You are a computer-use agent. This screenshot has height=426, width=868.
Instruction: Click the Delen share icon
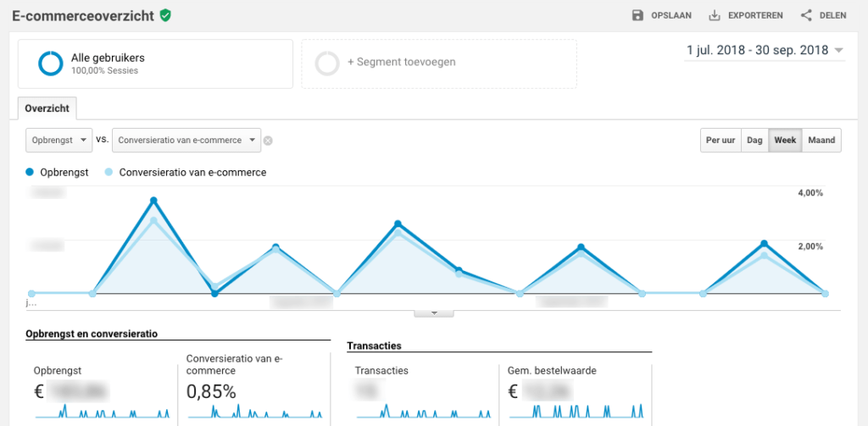tap(806, 15)
